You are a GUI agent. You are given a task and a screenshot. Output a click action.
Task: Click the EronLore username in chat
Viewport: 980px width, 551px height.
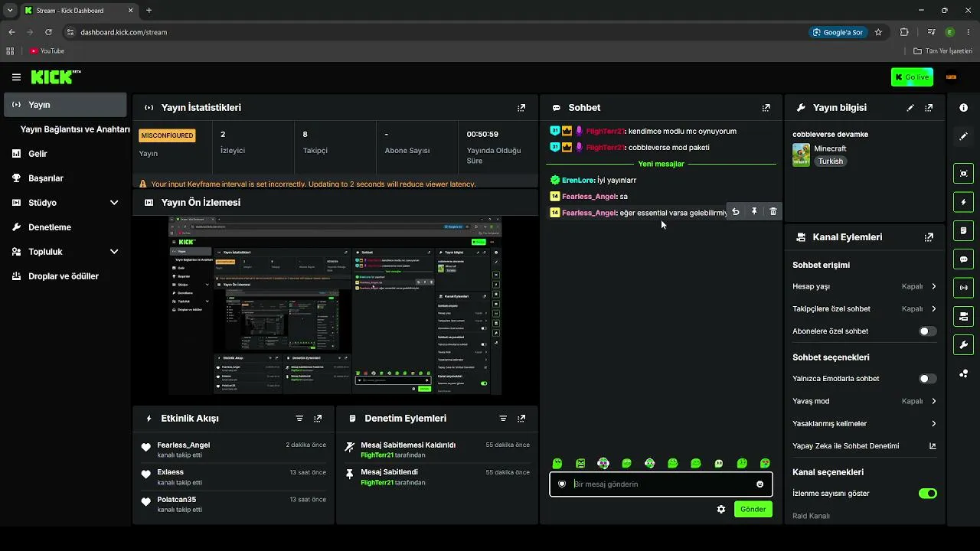pos(578,181)
